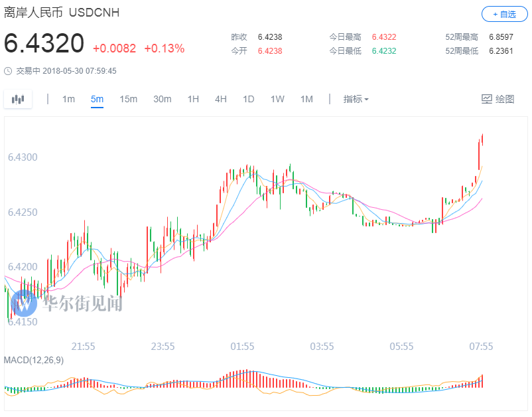Choose the 30m interval
The width and height of the screenshot is (532, 417).
click(x=163, y=99)
